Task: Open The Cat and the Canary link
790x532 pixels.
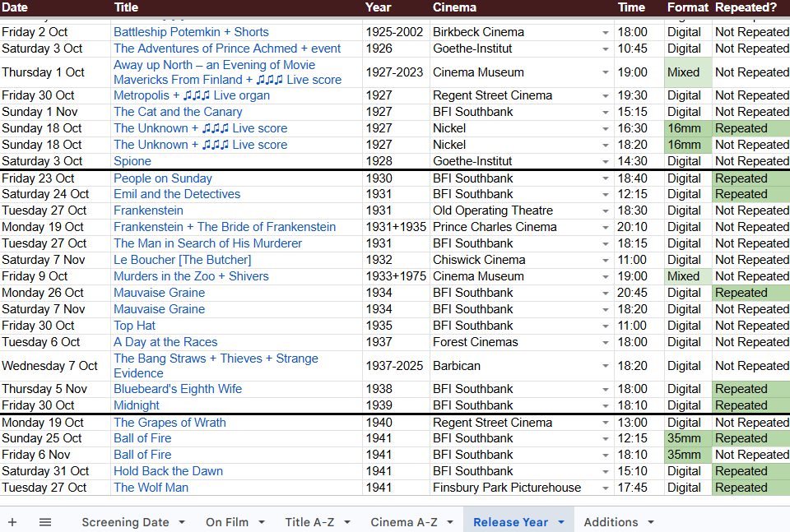Action: (x=178, y=112)
